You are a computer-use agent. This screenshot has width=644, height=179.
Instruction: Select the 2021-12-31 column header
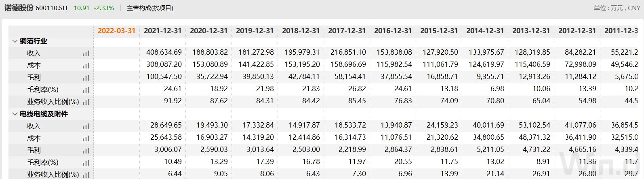pyautogui.click(x=162, y=31)
